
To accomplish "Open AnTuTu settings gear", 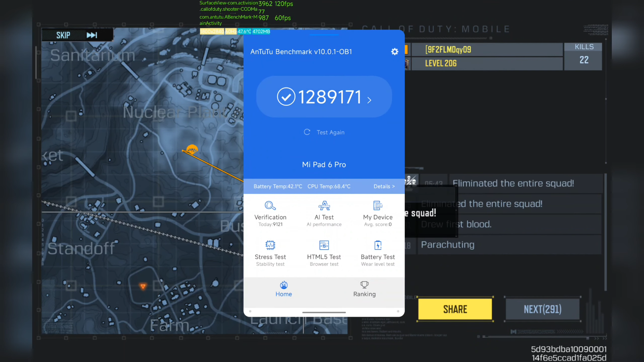I will [x=394, y=52].
